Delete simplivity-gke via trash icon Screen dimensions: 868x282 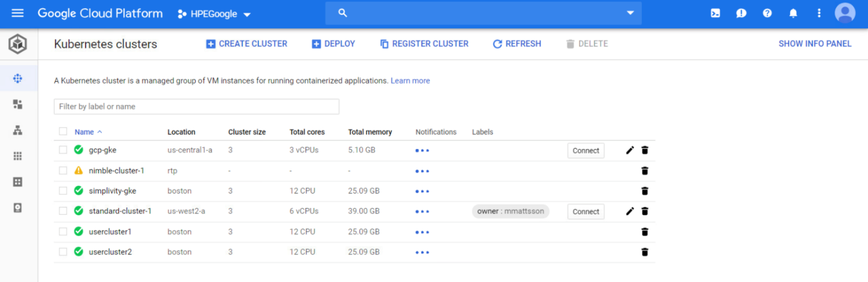tap(645, 191)
